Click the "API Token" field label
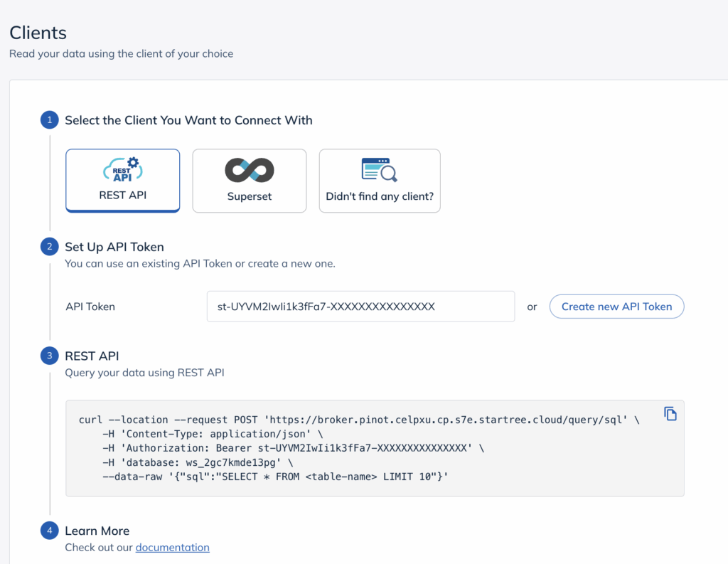This screenshot has width=728, height=564. 90,307
